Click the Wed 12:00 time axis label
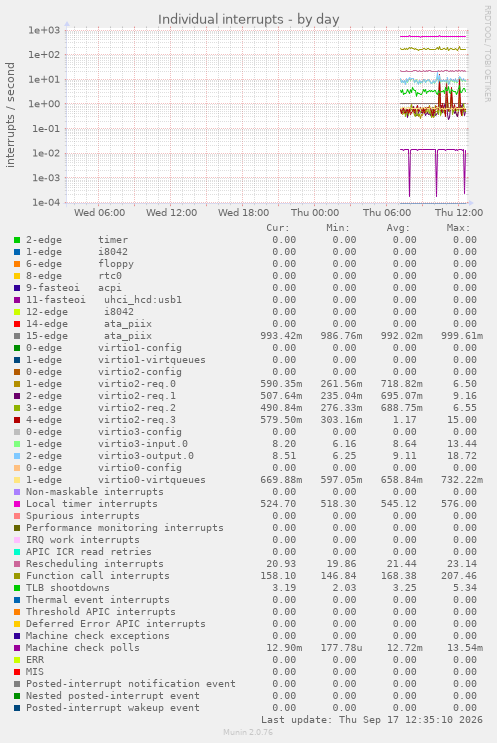The width and height of the screenshot is (497, 743). coord(172,213)
